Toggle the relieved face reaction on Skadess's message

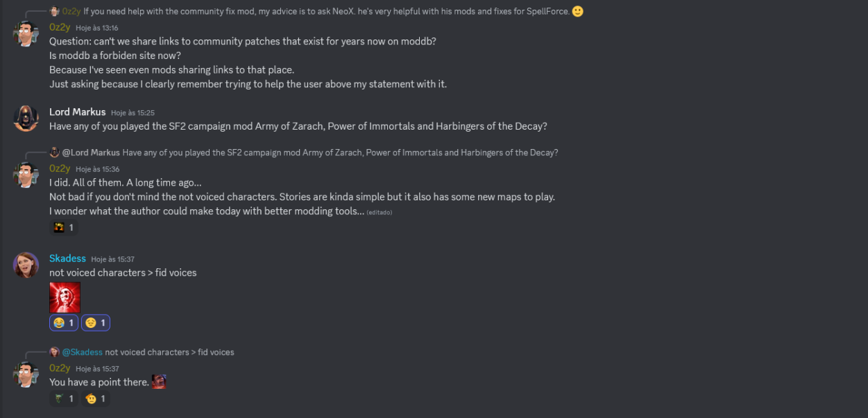tap(96, 323)
